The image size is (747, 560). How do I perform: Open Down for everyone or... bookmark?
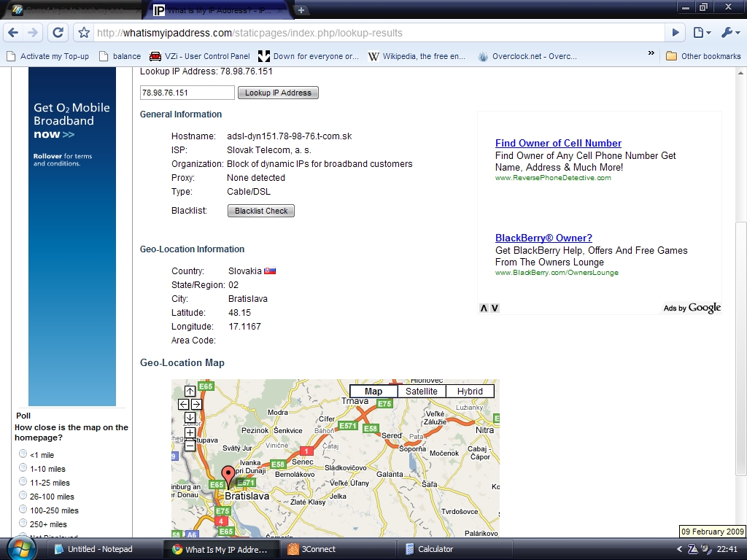coord(309,56)
